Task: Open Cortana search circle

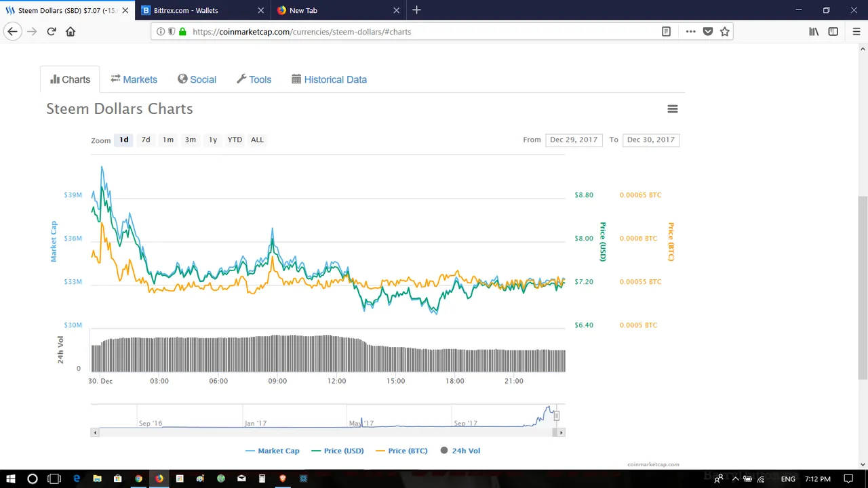Action: tap(32, 479)
